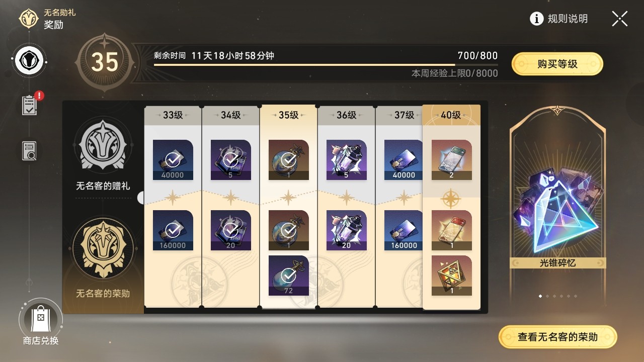Close the rewards screen with the X icon
This screenshot has width=644, height=362.
tap(619, 19)
